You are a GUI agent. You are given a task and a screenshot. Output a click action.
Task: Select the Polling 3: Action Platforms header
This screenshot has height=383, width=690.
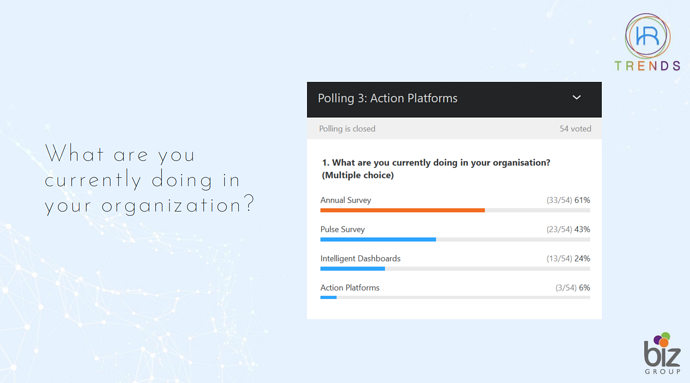coord(454,99)
